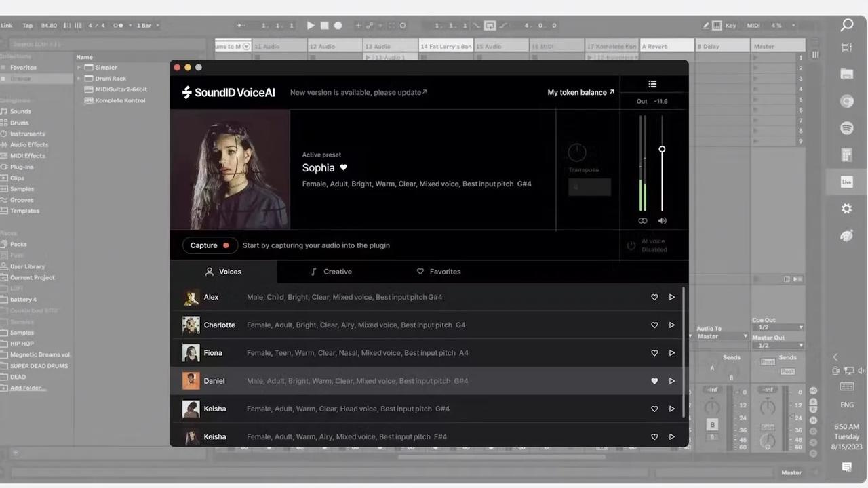Favorite the Alex voice with its heart
The height and width of the screenshot is (488, 868).
(x=654, y=297)
